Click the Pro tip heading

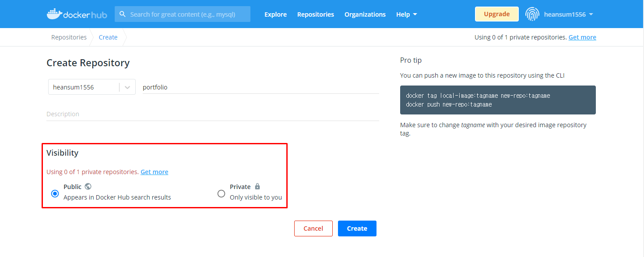[x=411, y=60]
